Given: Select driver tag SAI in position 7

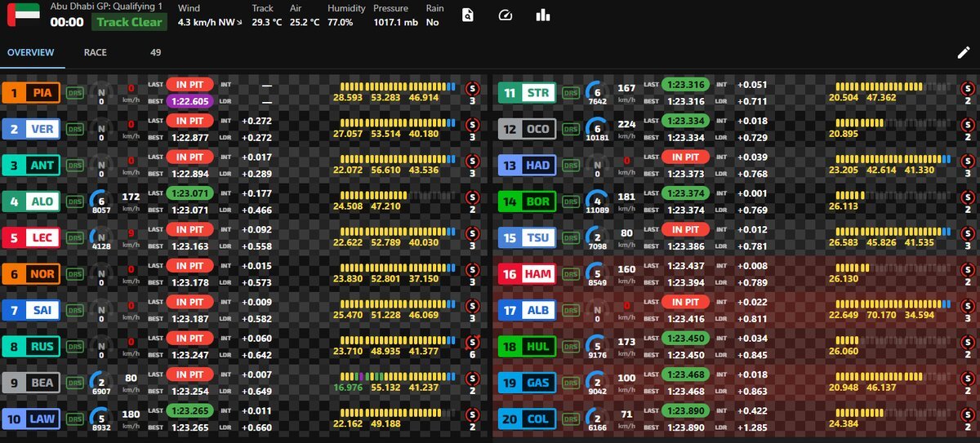Looking at the screenshot, I should pyautogui.click(x=30, y=311).
